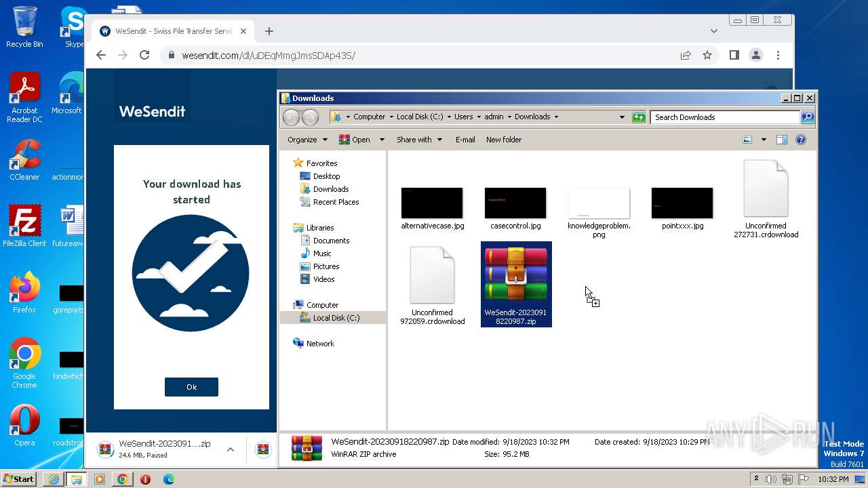Click Open in Explorer toolbar
This screenshot has height=488, width=868.
click(354, 140)
